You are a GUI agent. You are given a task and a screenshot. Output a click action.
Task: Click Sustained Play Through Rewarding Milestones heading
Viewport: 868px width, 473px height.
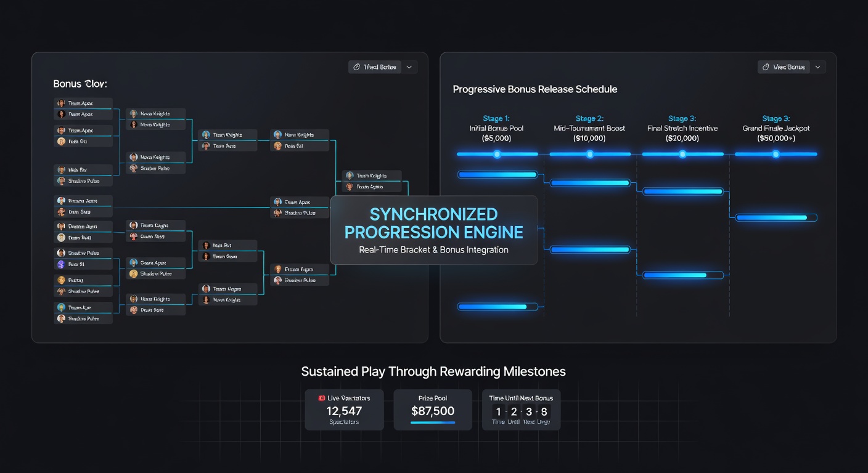433,371
